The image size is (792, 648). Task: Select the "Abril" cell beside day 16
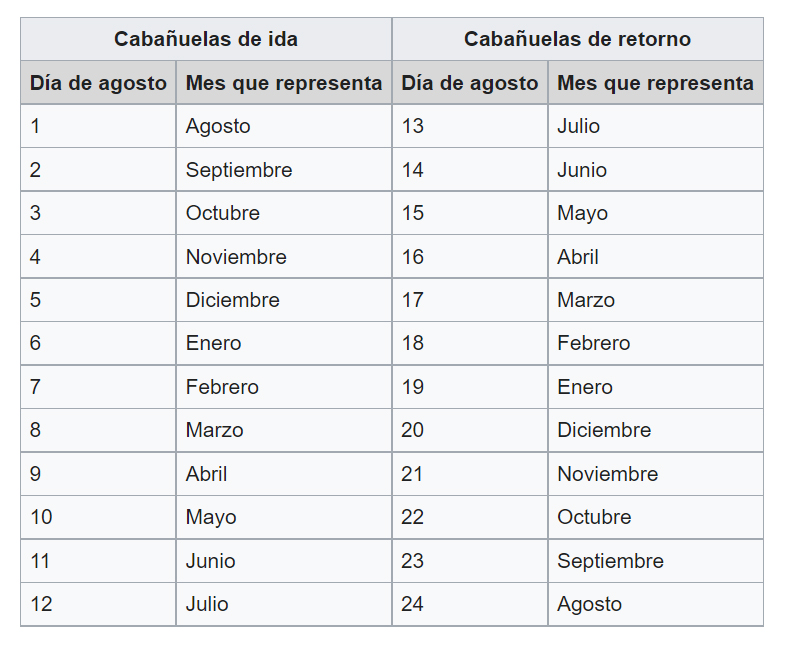pos(578,257)
